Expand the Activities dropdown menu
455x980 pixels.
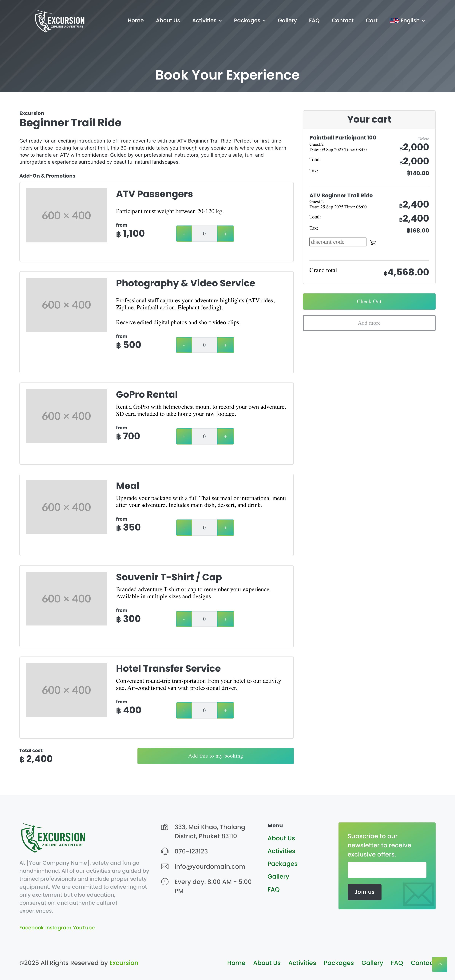click(x=207, y=21)
